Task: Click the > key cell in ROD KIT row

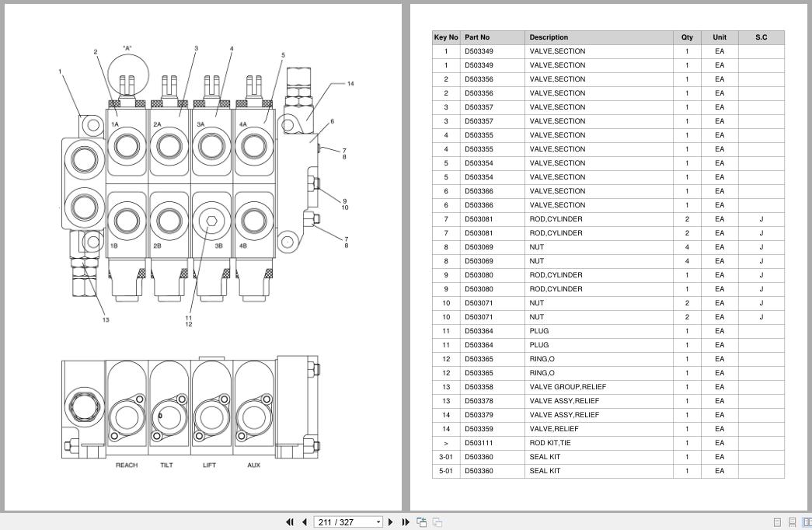Action: [x=446, y=444]
